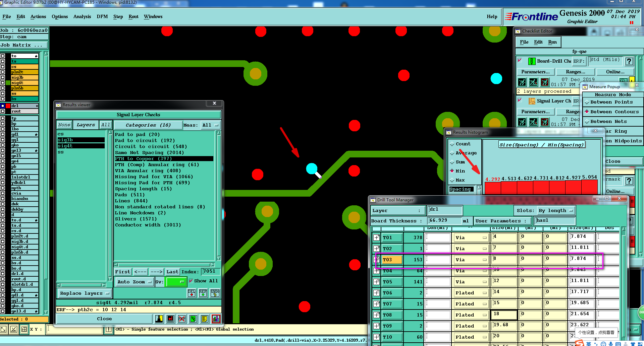The image size is (644, 346).
Task: Run Board-Drill Check with first runner icon
Action: coord(522,82)
